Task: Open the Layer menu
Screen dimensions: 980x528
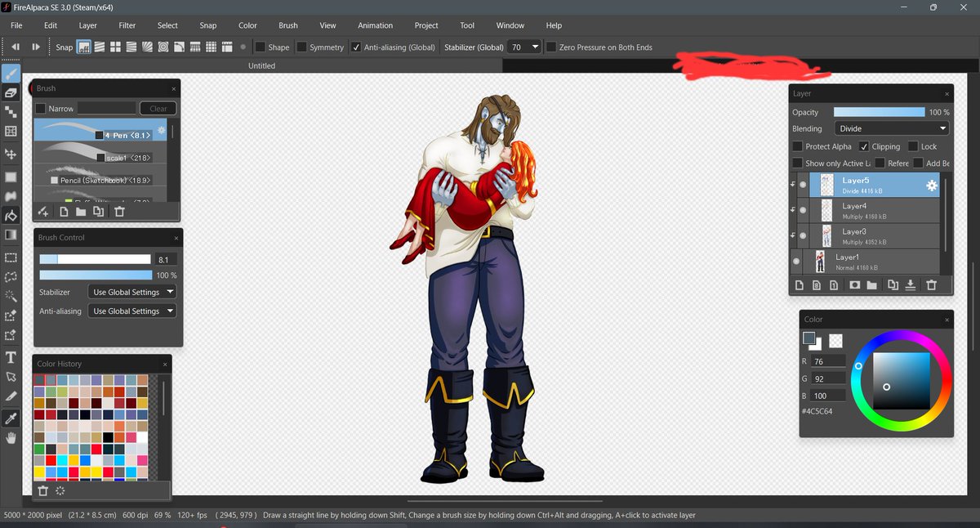Action: [87, 25]
